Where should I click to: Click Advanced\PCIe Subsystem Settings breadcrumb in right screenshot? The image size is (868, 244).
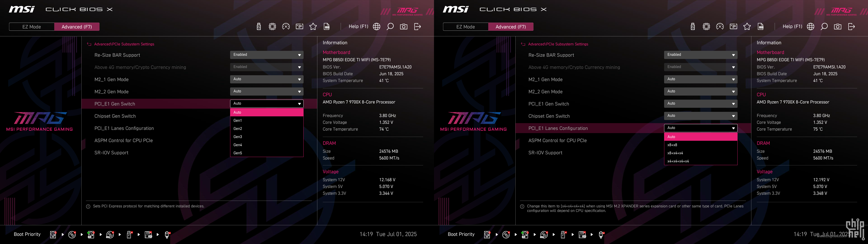pyautogui.click(x=558, y=44)
